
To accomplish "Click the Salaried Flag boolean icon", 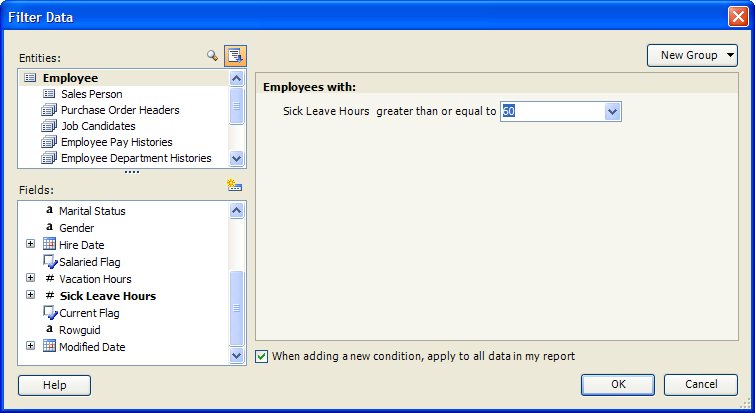I will click(50, 261).
